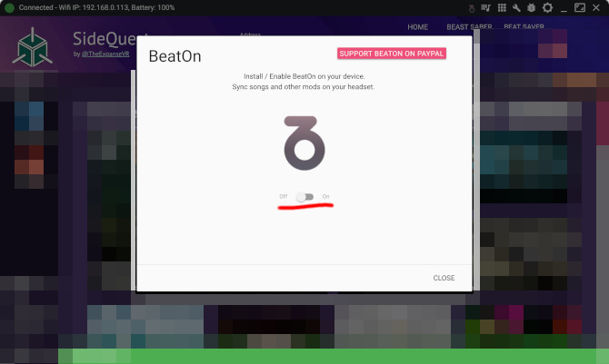The height and width of the screenshot is (364, 609).
Task: Open the playlist music queue icon
Action: (485, 8)
